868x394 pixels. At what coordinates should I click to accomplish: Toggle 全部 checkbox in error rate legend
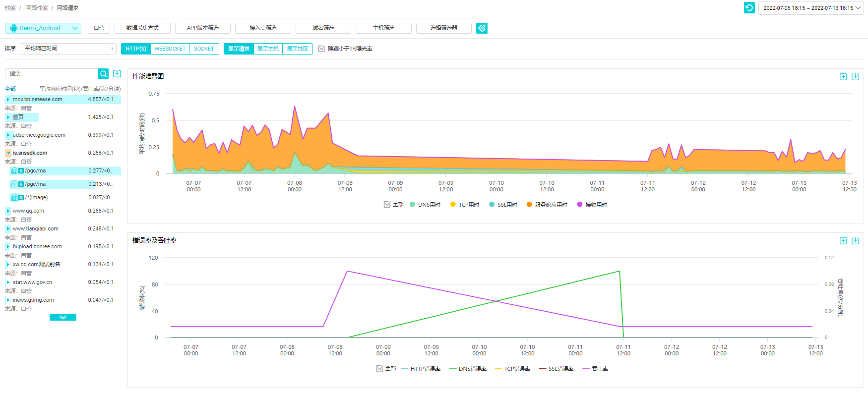pos(379,369)
